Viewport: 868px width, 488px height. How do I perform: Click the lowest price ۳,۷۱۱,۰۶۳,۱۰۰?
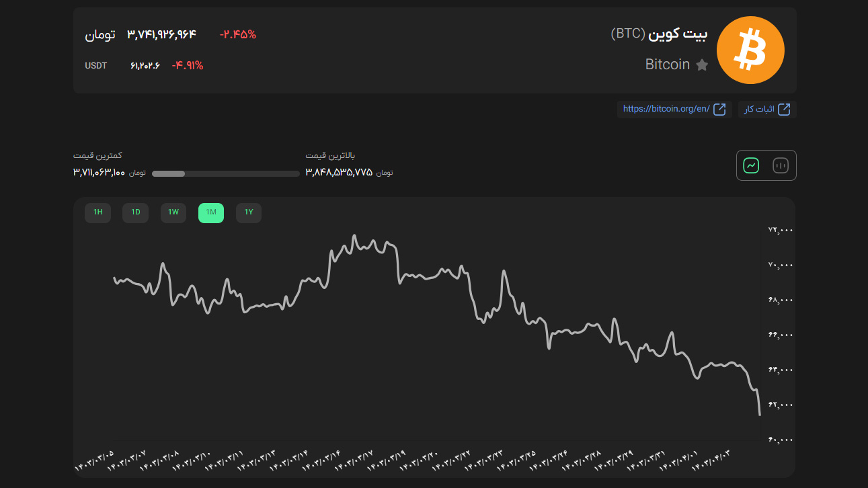[99, 173]
